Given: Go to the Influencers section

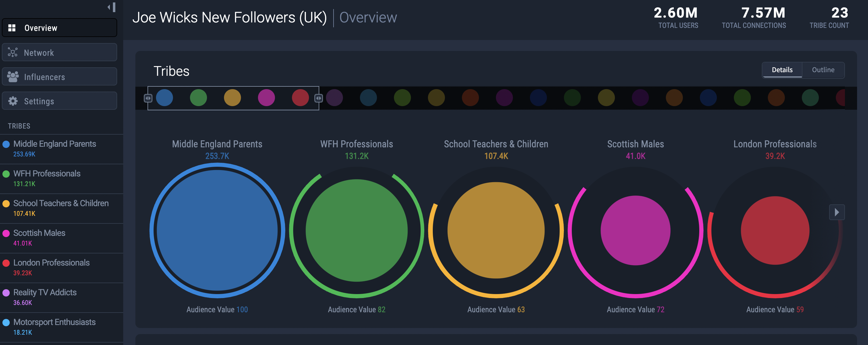Looking at the screenshot, I should tap(59, 77).
